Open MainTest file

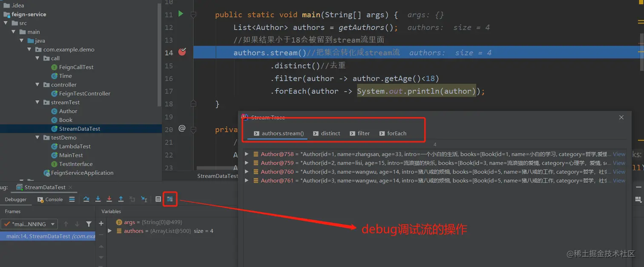[x=71, y=155]
